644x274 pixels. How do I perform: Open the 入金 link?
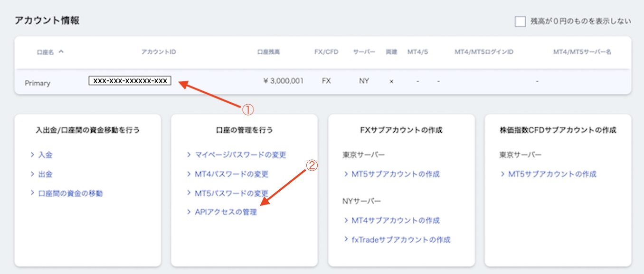(46, 156)
